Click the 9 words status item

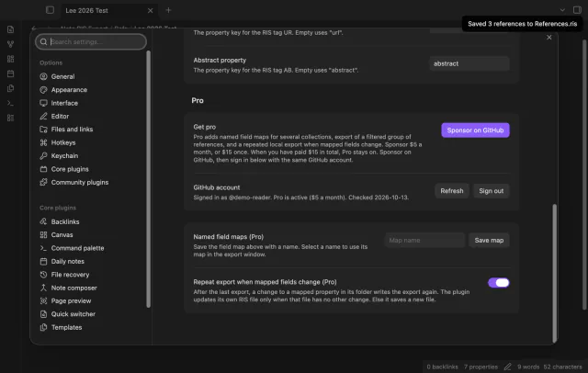click(528, 367)
